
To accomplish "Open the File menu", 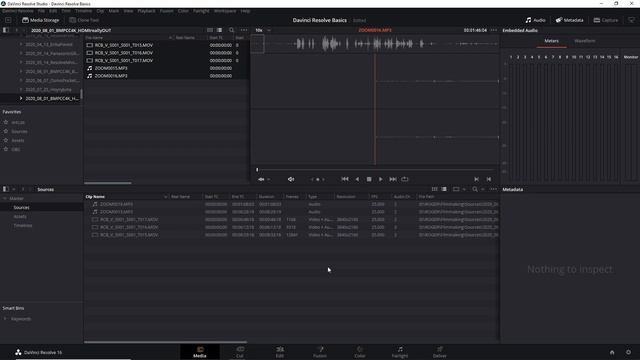I will click(41, 11).
